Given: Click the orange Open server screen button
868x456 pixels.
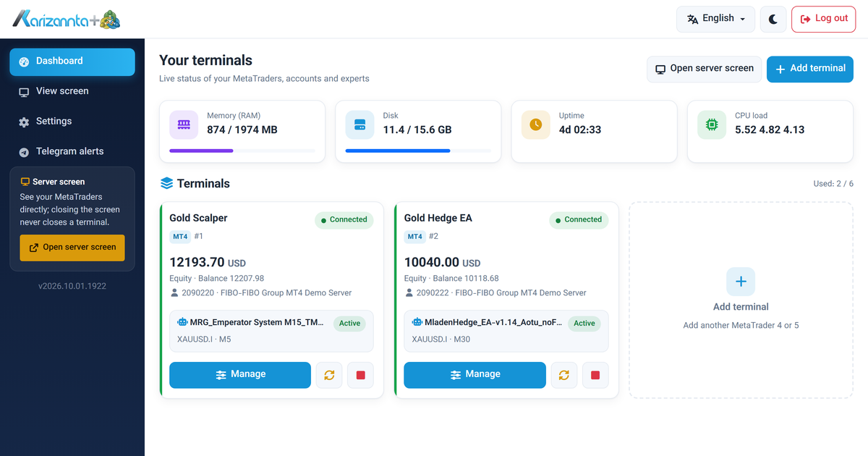Looking at the screenshot, I should point(72,248).
